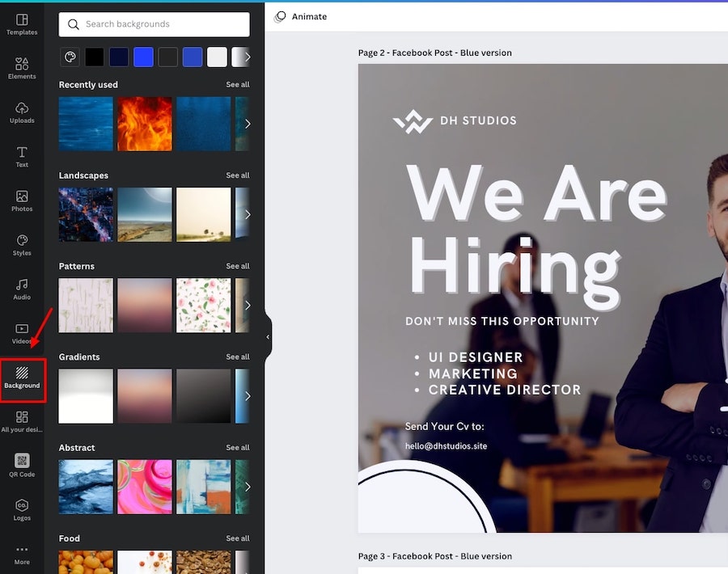Expand Recently used row with the arrow

tap(248, 124)
